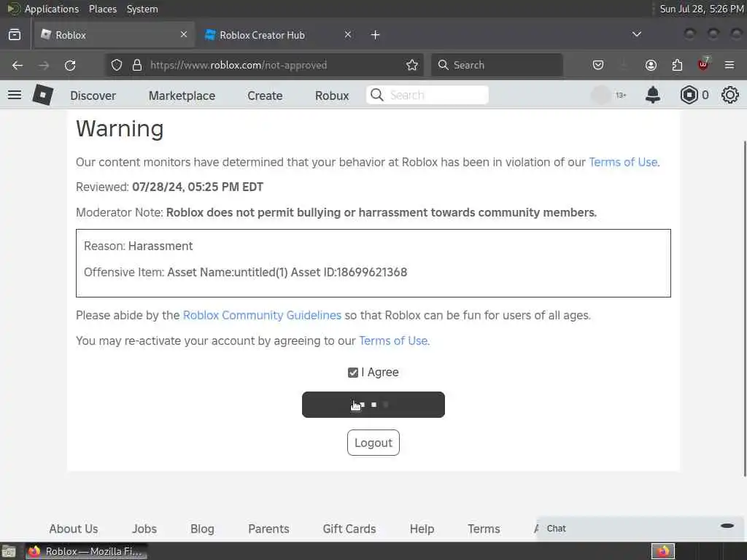
Task: Open Roblox settings gear
Action: coord(729,95)
